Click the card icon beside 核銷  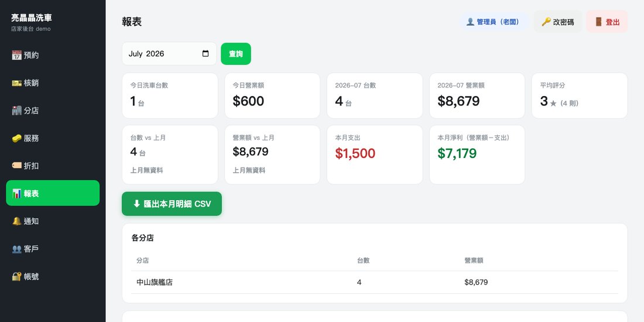click(16, 83)
